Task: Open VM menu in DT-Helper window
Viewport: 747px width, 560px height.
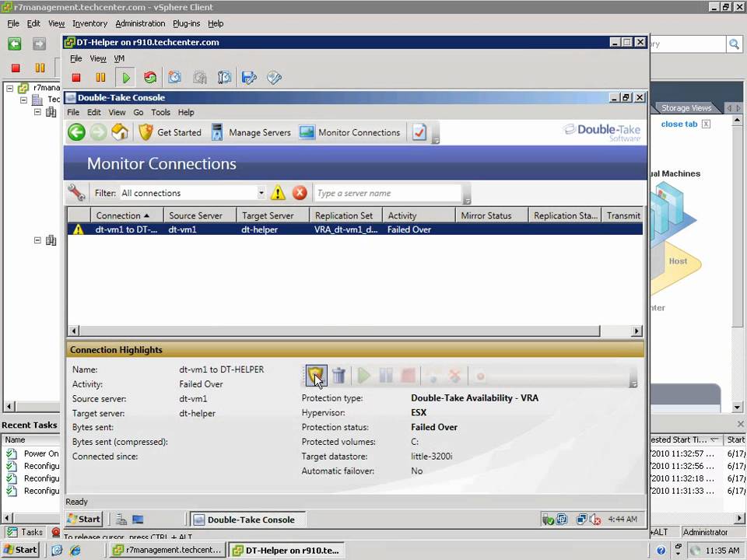Action: (119, 58)
